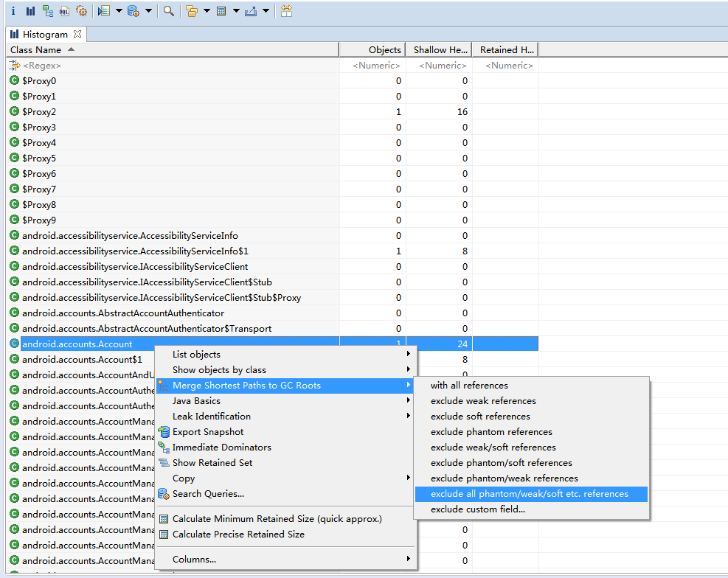Open the Overview info icon
This screenshot has height=578, width=728.
click(x=13, y=11)
